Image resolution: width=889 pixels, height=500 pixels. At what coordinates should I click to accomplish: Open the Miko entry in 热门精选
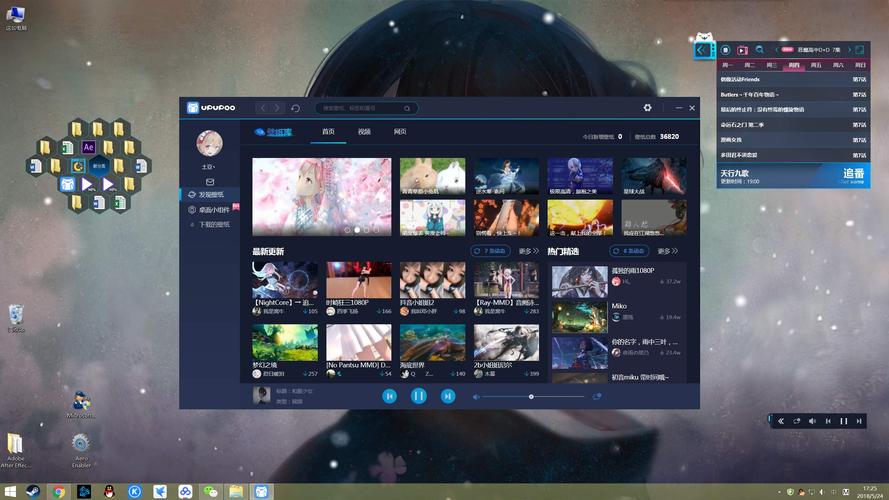[x=619, y=317]
